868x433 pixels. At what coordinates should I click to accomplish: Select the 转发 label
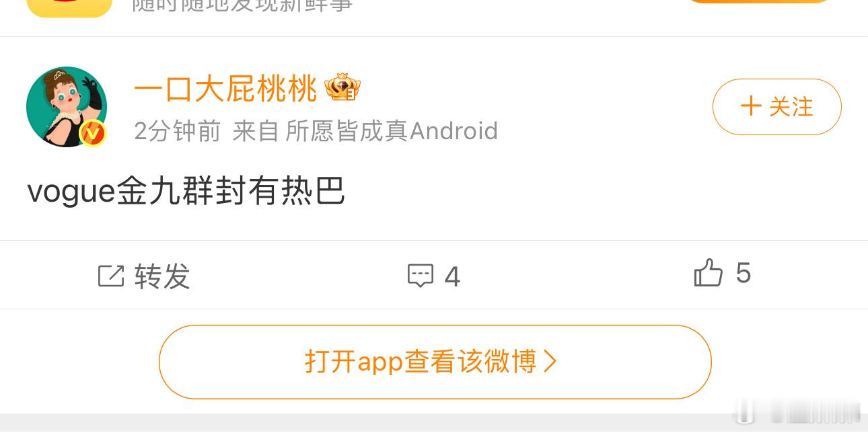point(162,276)
